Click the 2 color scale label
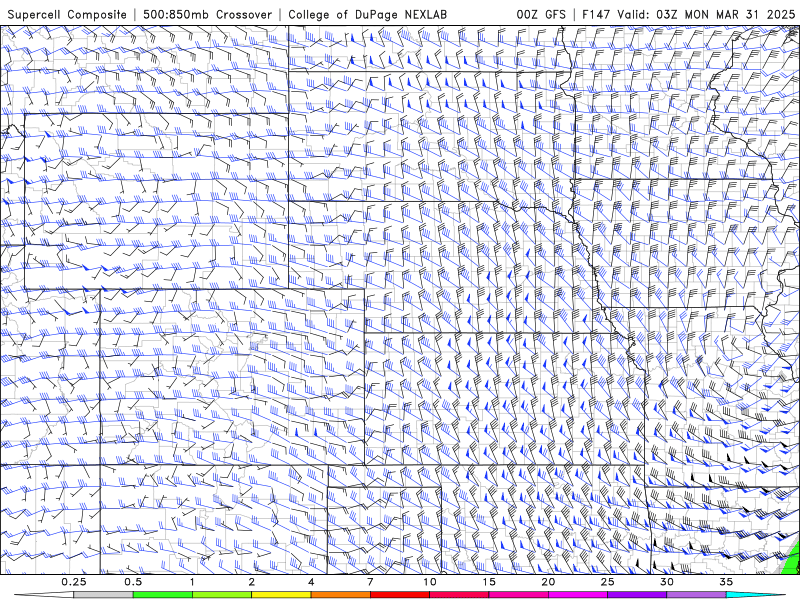Screen dimensions: 800x600 click(x=252, y=582)
